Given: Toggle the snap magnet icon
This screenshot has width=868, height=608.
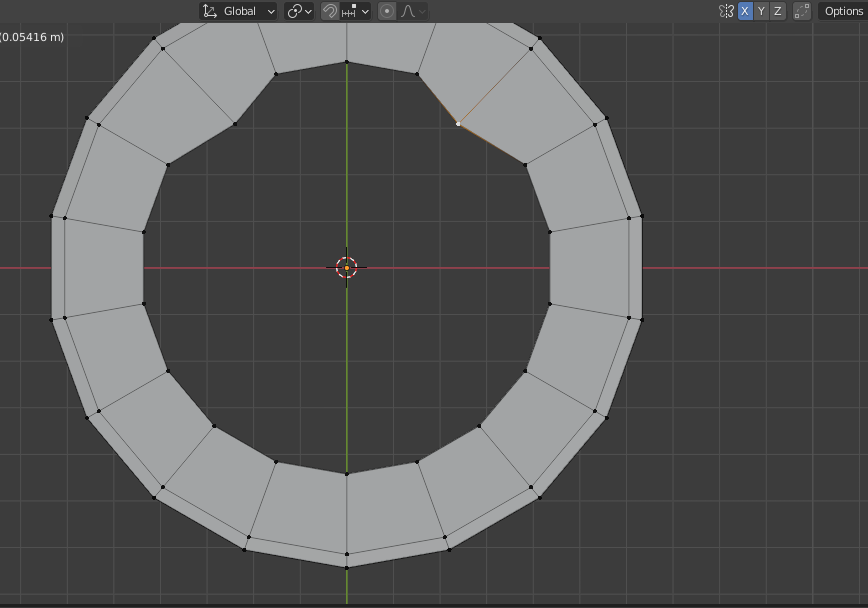Looking at the screenshot, I should point(330,11).
